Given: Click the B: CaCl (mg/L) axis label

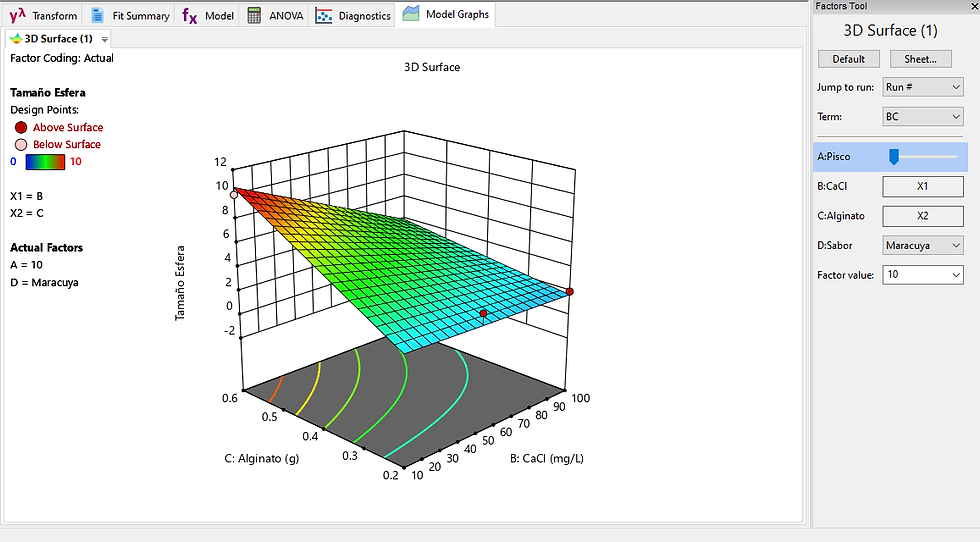Looking at the screenshot, I should point(547,458).
